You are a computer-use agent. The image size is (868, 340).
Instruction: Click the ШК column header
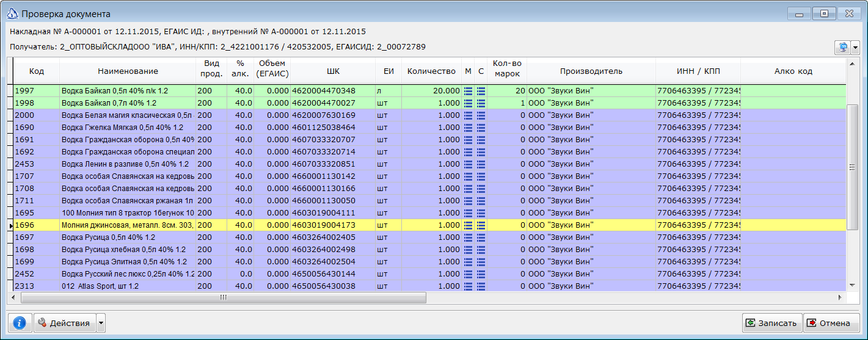pos(333,71)
